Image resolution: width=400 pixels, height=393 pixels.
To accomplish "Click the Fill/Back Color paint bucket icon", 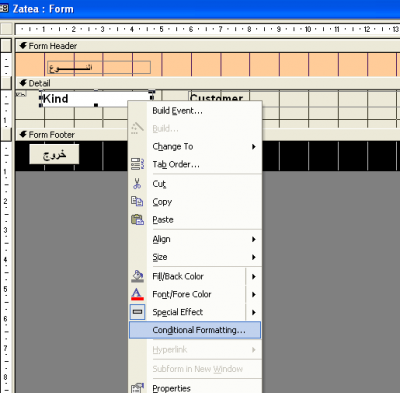I will (x=137, y=276).
